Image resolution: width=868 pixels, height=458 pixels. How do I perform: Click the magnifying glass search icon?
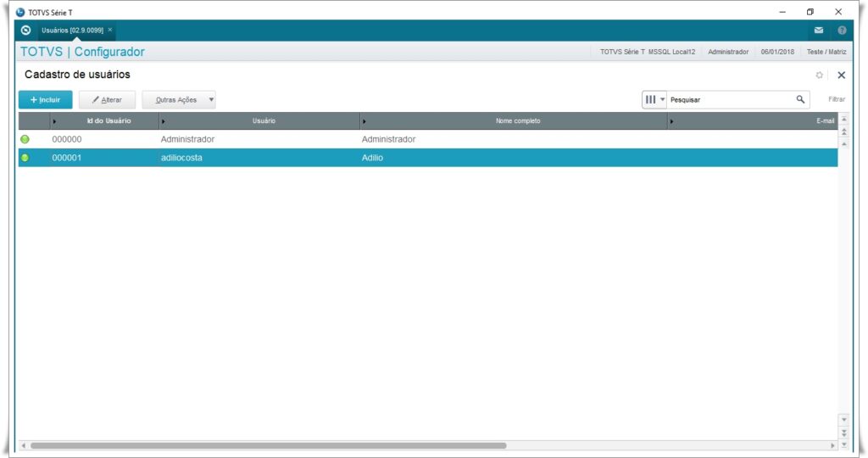(800, 99)
